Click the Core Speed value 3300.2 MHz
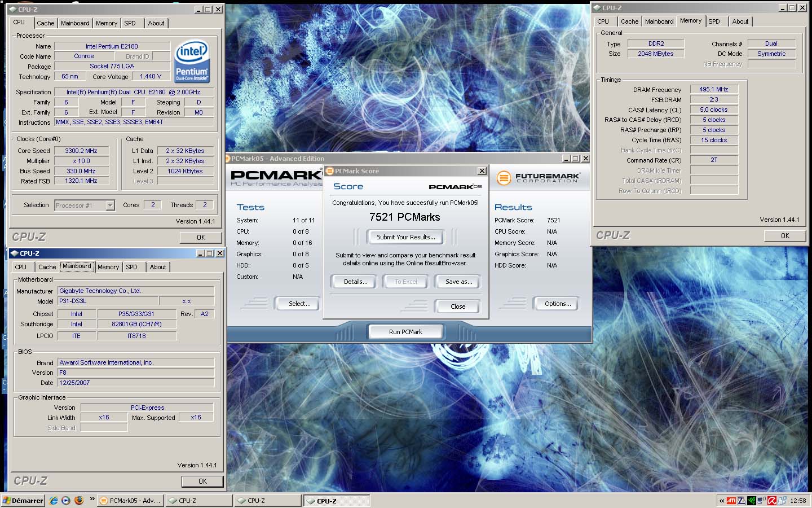The width and height of the screenshot is (812, 508). pyautogui.click(x=81, y=151)
